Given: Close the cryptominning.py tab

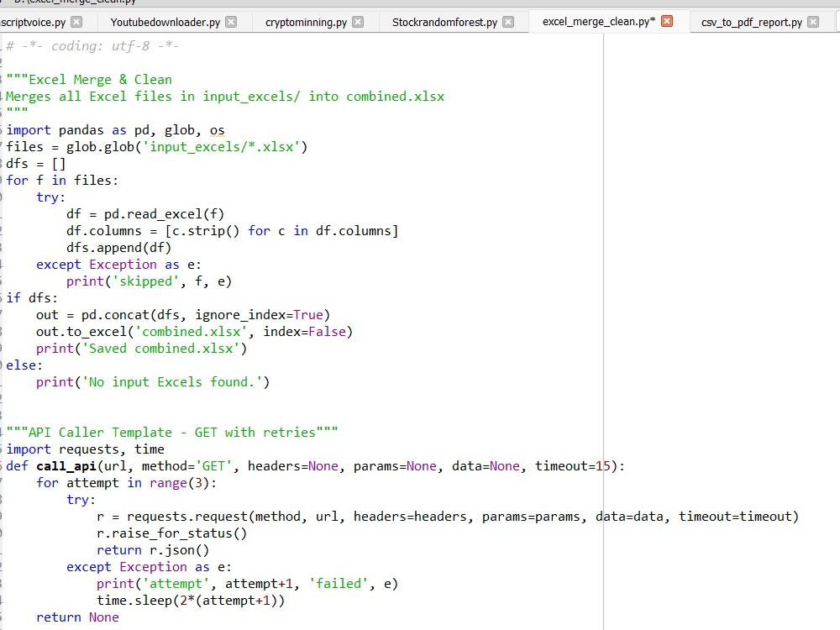Looking at the screenshot, I should pyautogui.click(x=358, y=22).
